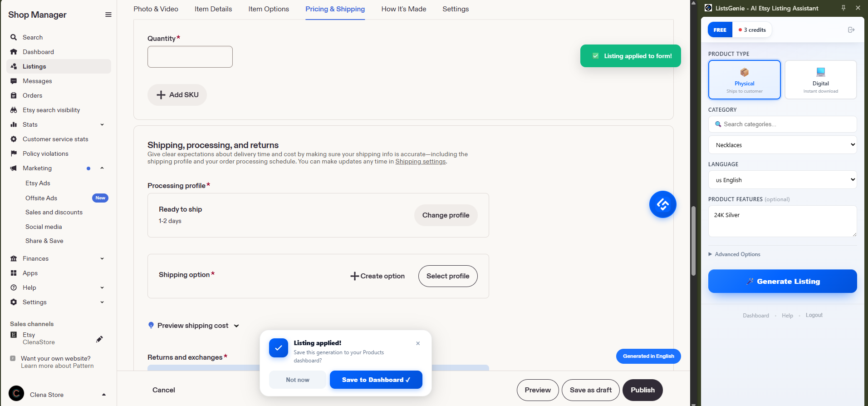Expand the Help submenu chevron
The image size is (868, 406).
click(102, 287)
